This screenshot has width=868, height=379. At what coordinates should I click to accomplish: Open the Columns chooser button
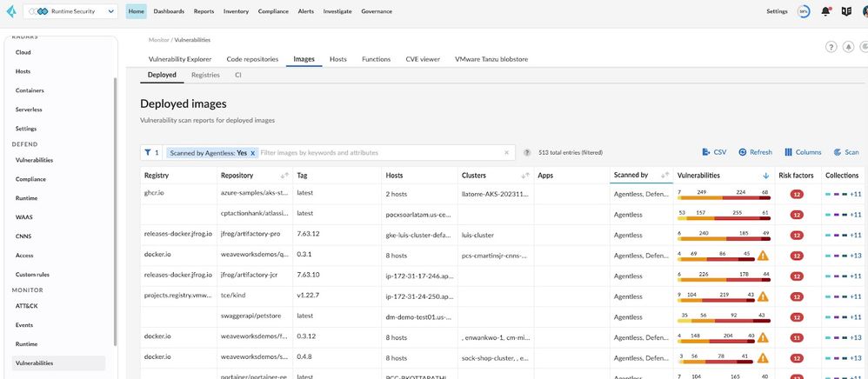803,152
